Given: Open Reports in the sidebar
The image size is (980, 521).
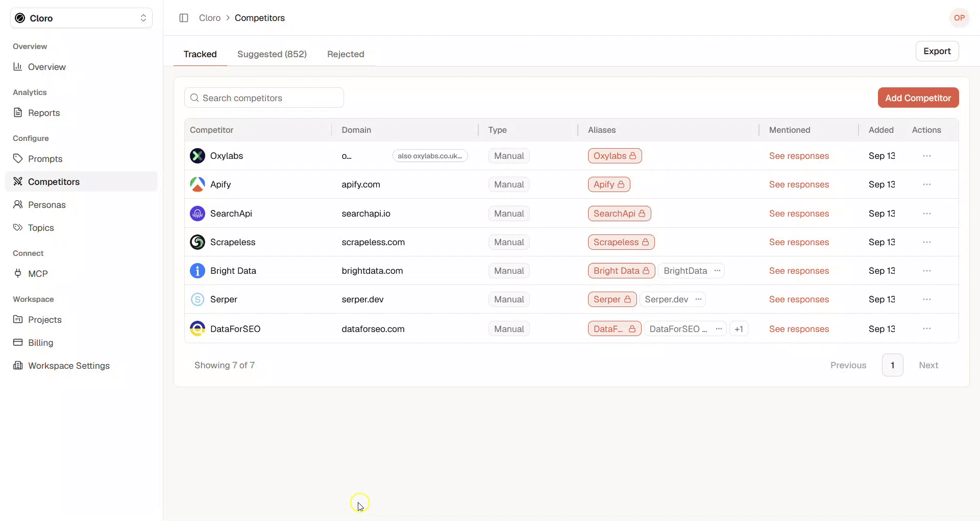Looking at the screenshot, I should (81, 113).
